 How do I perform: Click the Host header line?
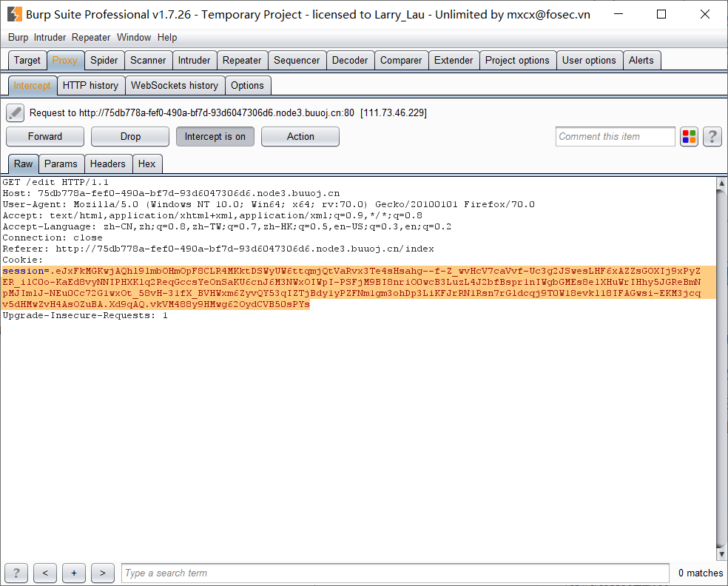point(171,193)
